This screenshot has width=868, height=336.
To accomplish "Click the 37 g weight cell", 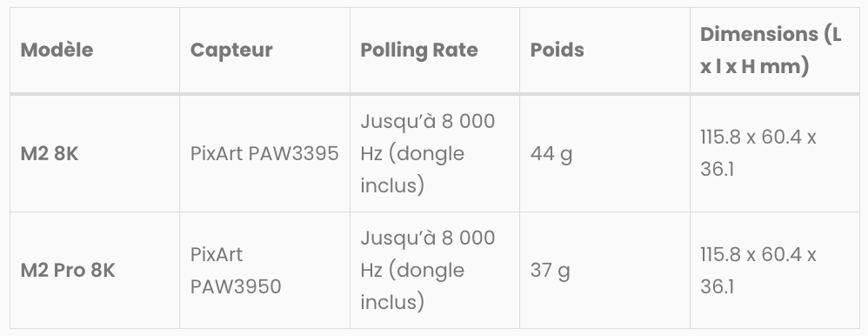I will [604, 270].
